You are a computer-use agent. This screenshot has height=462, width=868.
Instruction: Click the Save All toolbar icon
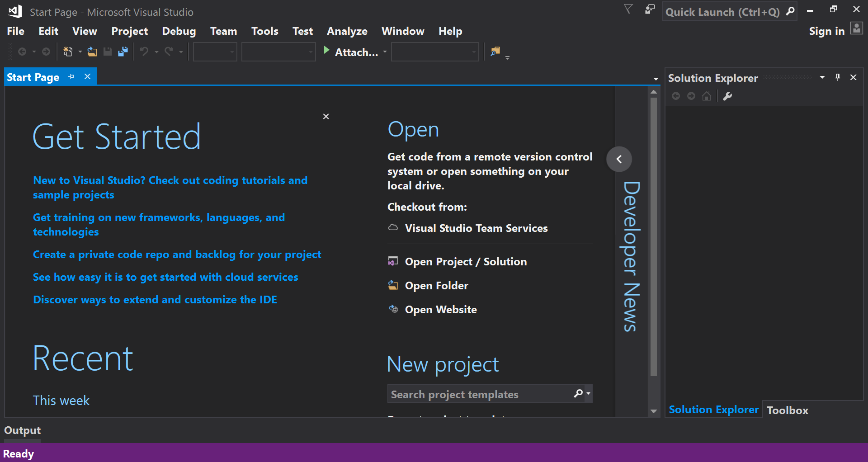(x=123, y=52)
